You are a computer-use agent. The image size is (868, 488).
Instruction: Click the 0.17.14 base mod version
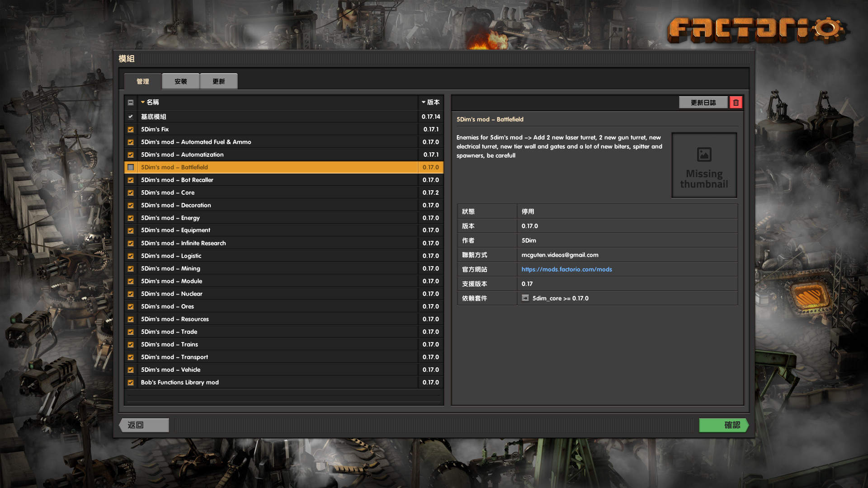431,117
